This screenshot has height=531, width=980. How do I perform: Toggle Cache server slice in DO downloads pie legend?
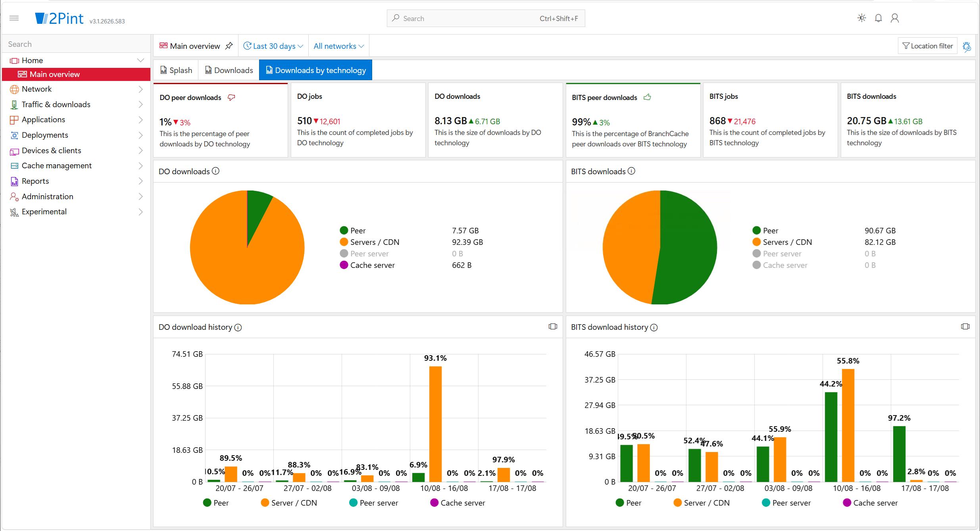(x=367, y=265)
